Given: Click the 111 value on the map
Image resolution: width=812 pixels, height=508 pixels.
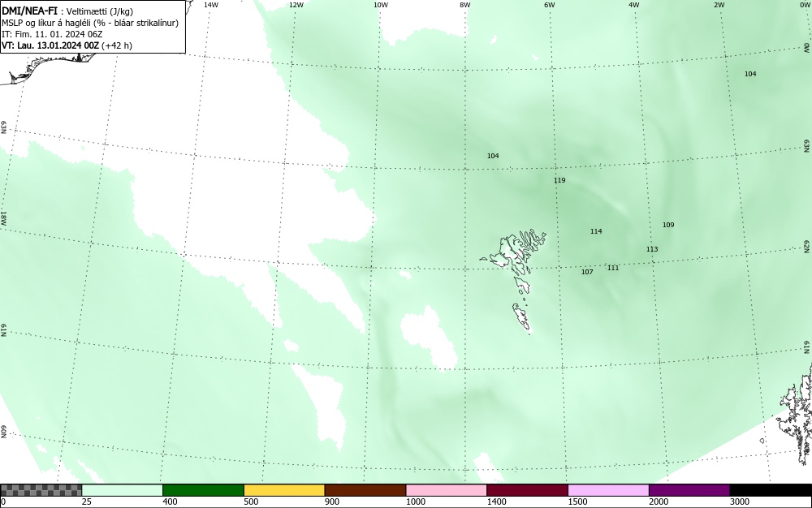Looking at the screenshot, I should 613,268.
